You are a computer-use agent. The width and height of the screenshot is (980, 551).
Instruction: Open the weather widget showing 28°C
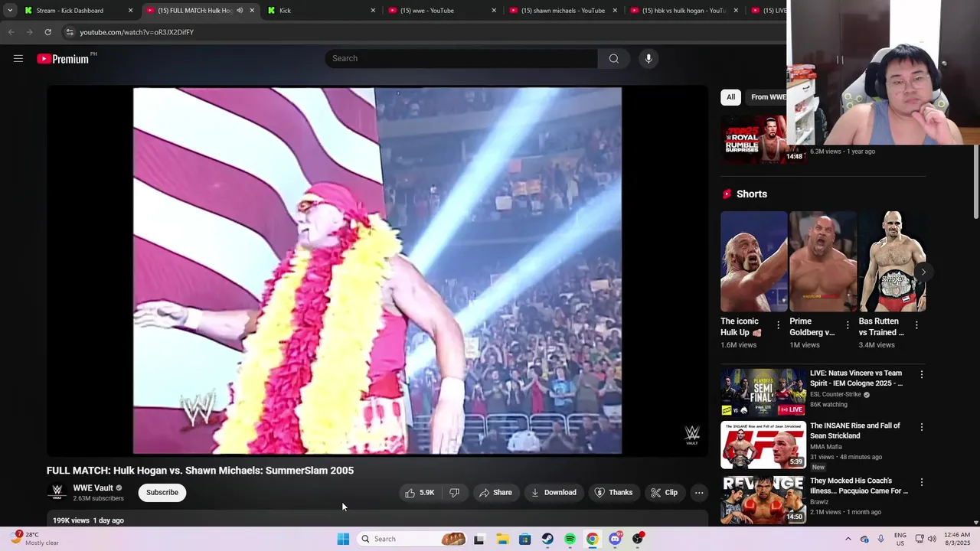pyautogui.click(x=34, y=539)
